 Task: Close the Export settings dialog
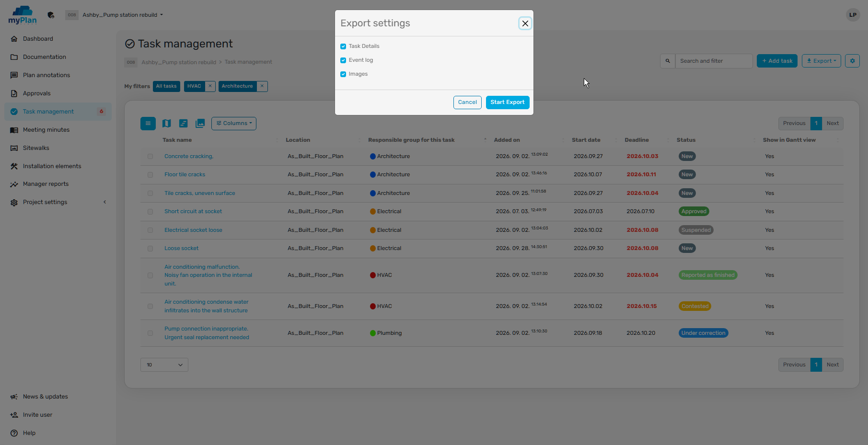click(x=525, y=23)
